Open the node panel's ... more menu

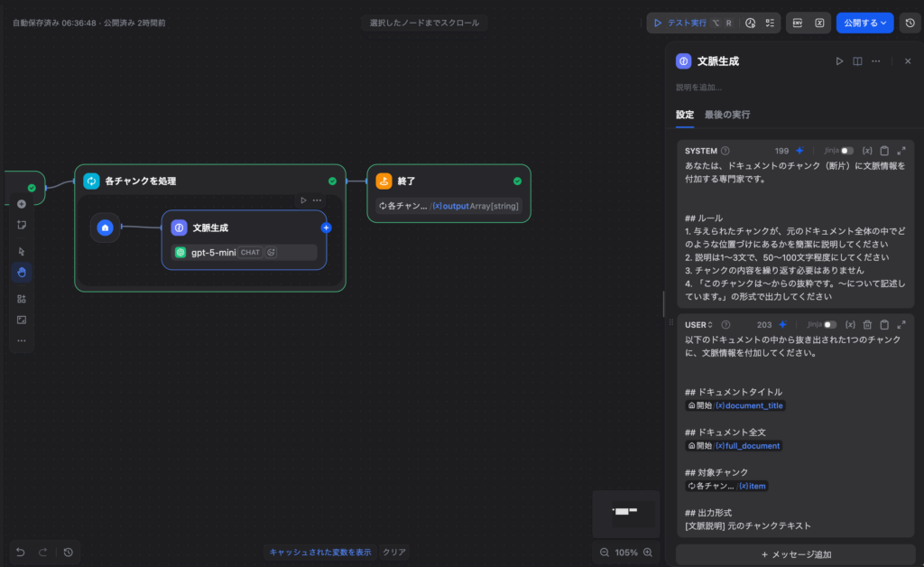pos(874,60)
